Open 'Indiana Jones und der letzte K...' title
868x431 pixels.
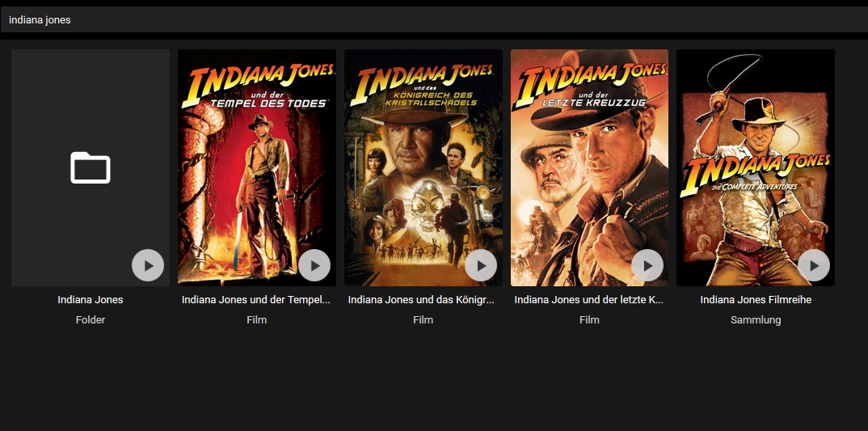click(x=588, y=300)
